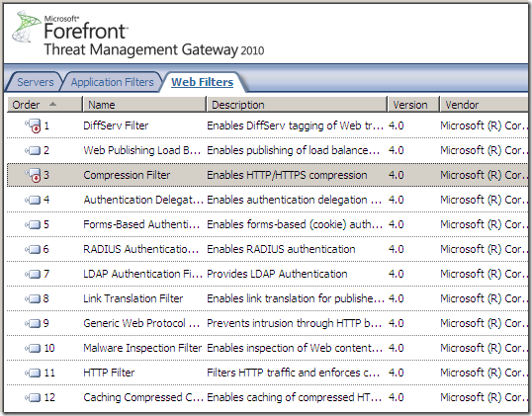Click the HTTP Filter row icon
Viewport: 532px width, 416px height.
tap(33, 373)
